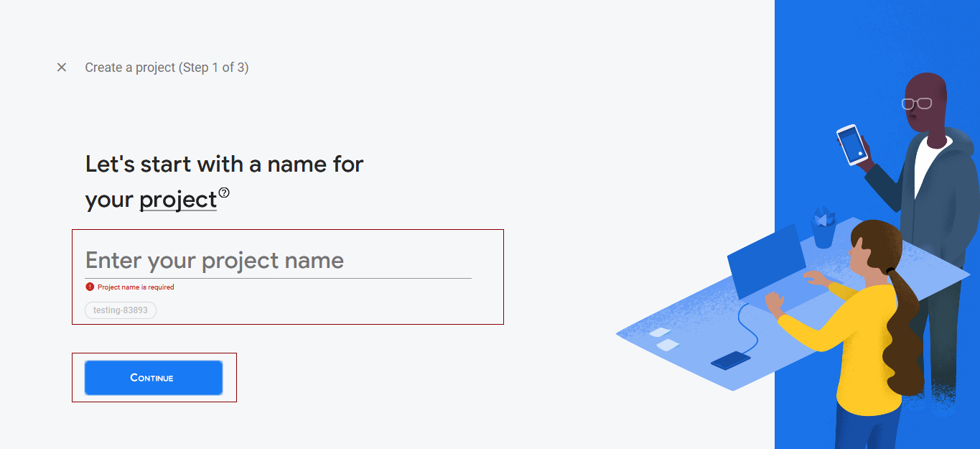The height and width of the screenshot is (449, 980).
Task: Close the Create a project dialog
Action: pos(62,68)
